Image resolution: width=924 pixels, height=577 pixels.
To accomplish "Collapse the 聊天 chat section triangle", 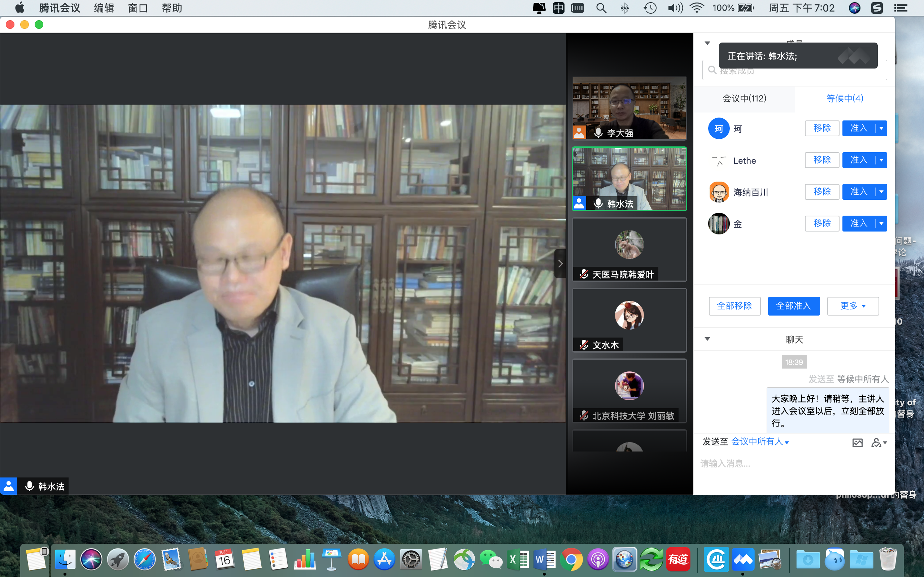I will pos(707,339).
